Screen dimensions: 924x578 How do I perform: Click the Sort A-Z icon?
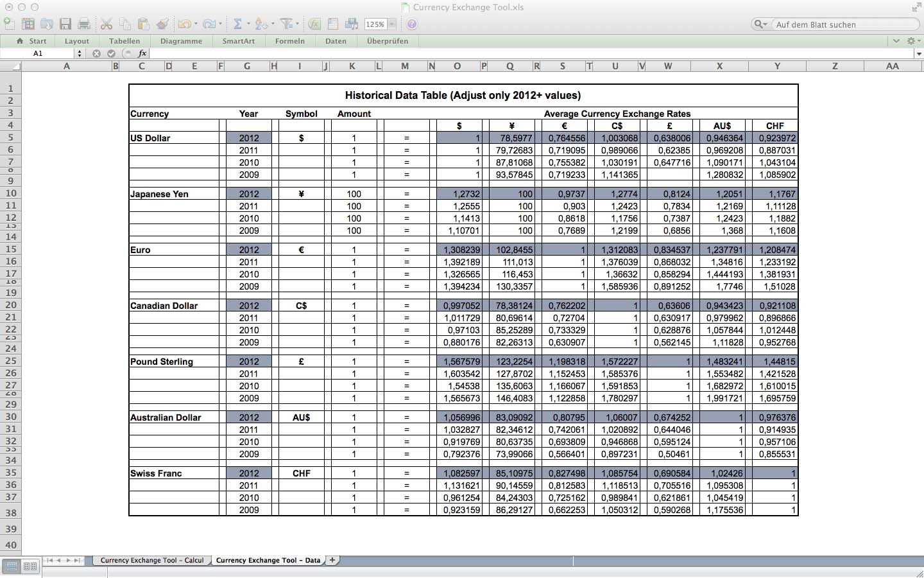[261, 24]
